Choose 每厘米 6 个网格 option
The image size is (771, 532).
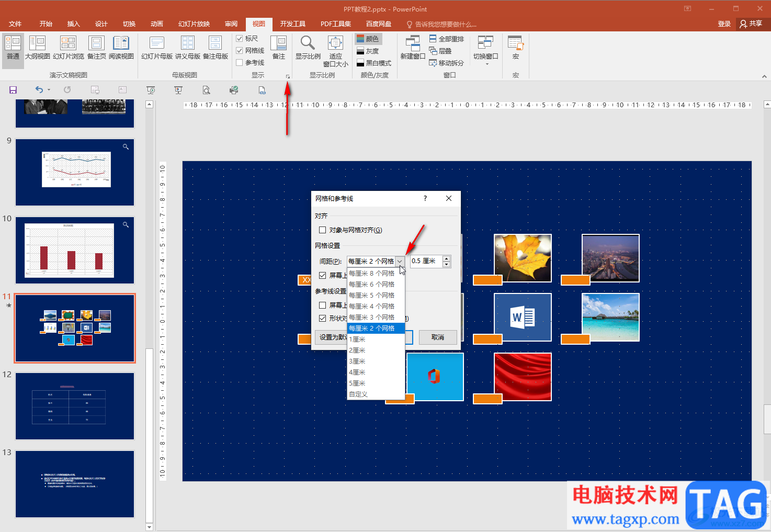tap(376, 284)
